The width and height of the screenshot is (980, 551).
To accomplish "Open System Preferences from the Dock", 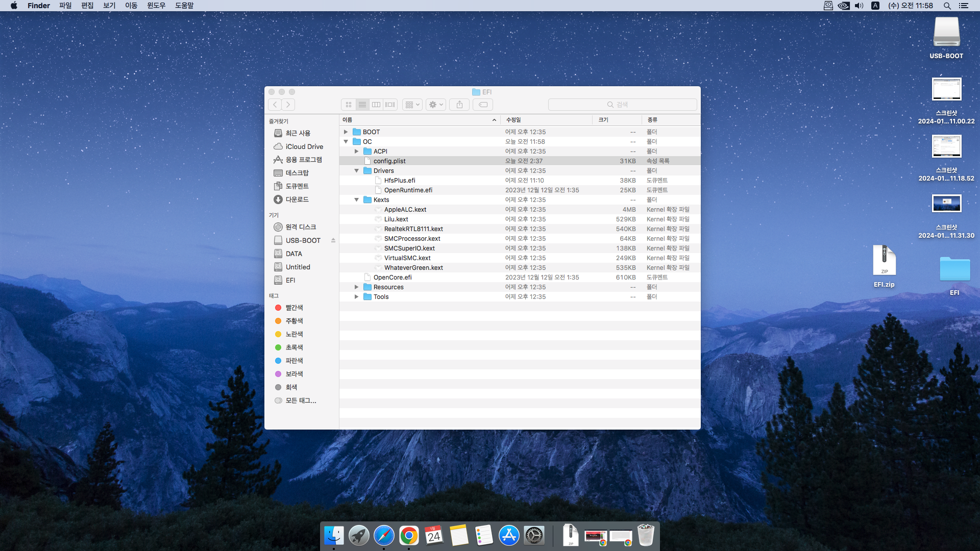I will pos(534,536).
